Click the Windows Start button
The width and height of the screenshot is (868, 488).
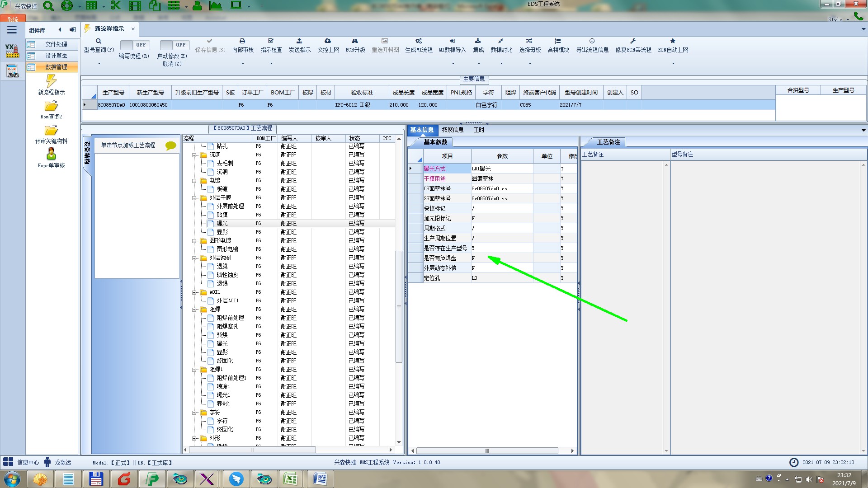pyautogui.click(x=11, y=479)
